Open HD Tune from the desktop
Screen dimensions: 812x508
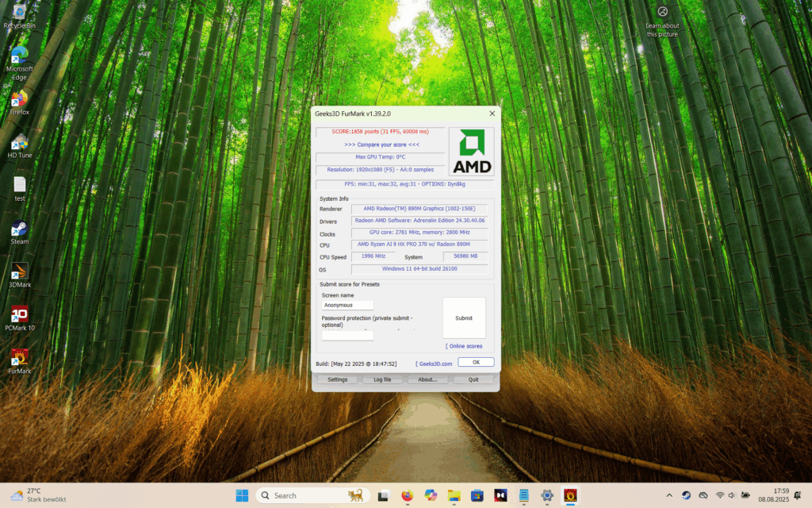click(19, 143)
